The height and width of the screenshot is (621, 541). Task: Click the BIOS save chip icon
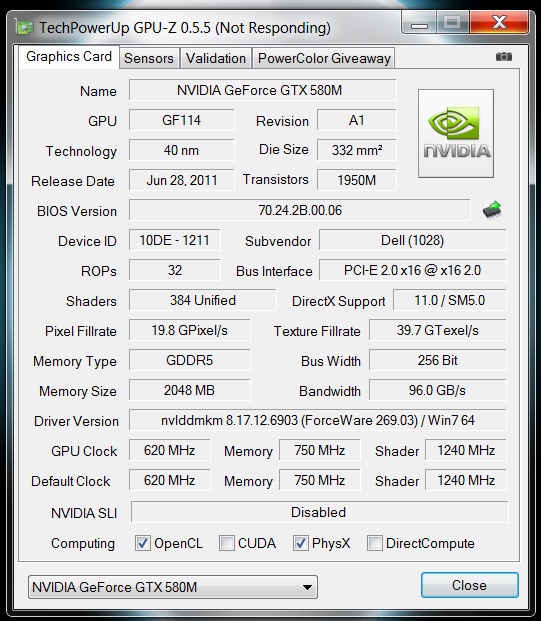pos(492,210)
